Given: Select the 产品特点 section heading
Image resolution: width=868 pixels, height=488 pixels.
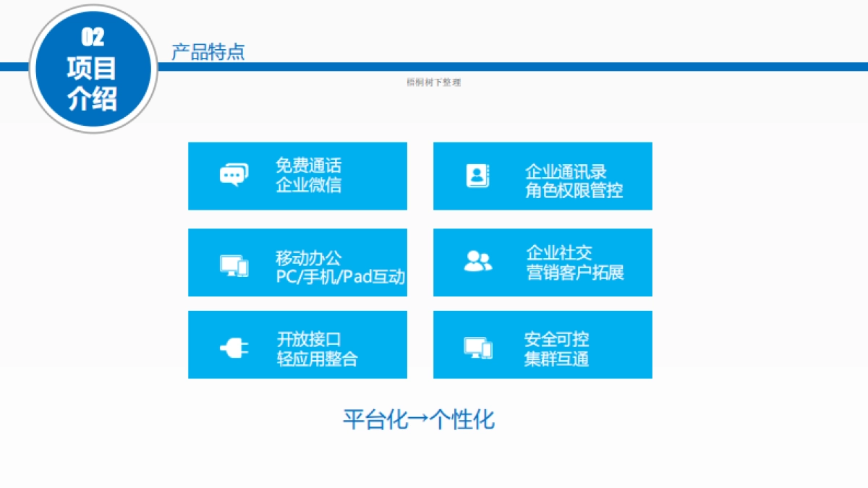Looking at the screenshot, I should pyautogui.click(x=208, y=51).
